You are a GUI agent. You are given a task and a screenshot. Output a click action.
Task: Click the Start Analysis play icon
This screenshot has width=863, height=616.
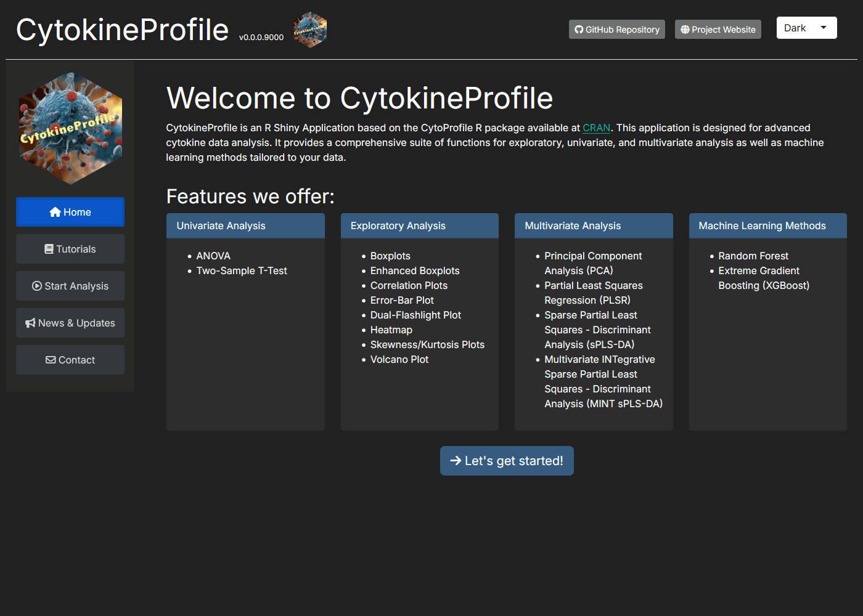point(37,286)
